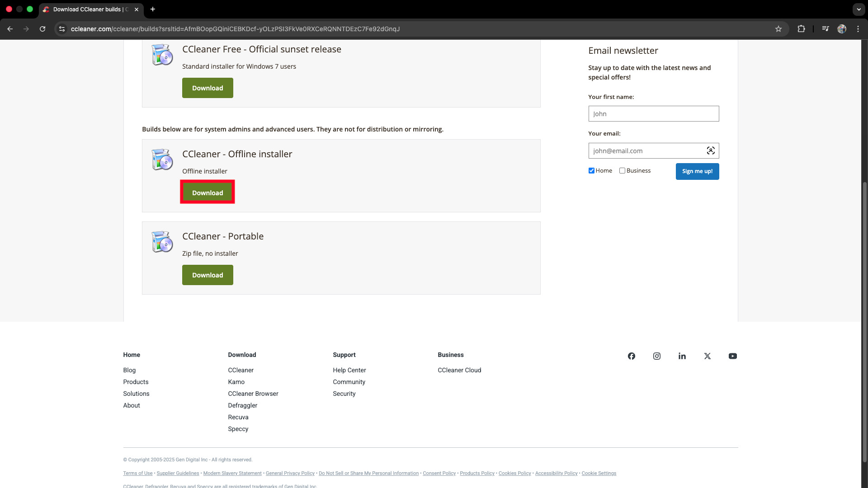This screenshot has height=488, width=868.
Task: Open the Terms of Use link
Action: pyautogui.click(x=137, y=473)
